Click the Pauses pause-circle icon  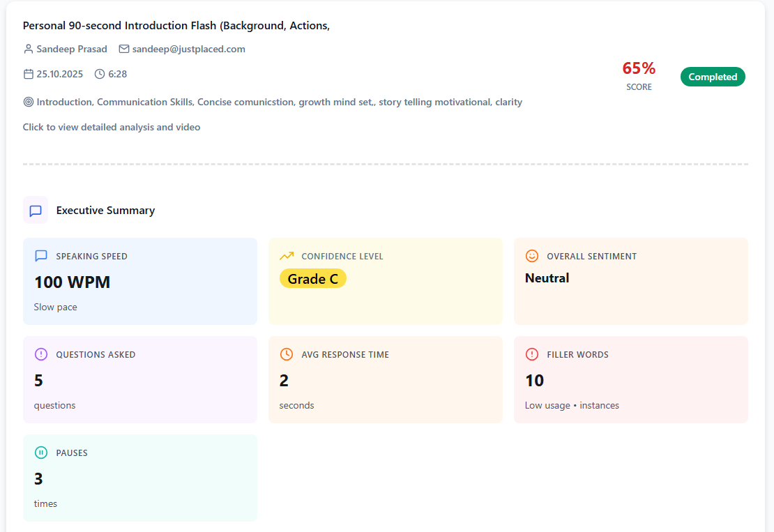click(41, 453)
